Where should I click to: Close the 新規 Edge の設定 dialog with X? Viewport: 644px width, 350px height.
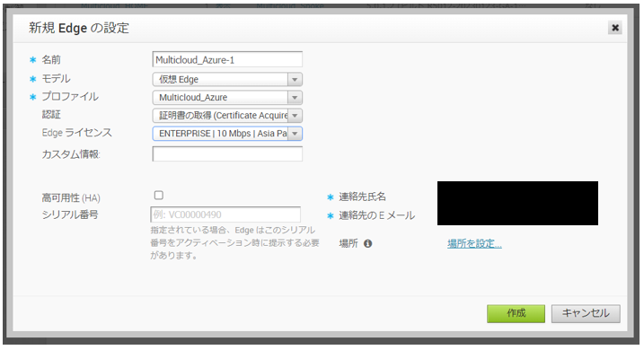[615, 28]
